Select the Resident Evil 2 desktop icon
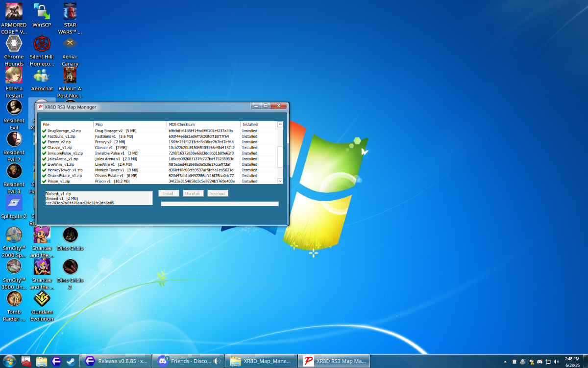Screen dimensions: 588x368 [14, 146]
